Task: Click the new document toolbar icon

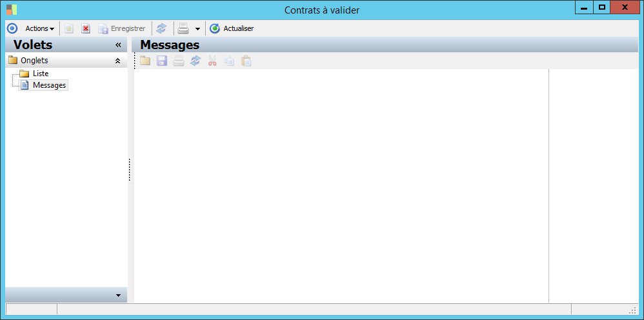Action: tap(69, 28)
